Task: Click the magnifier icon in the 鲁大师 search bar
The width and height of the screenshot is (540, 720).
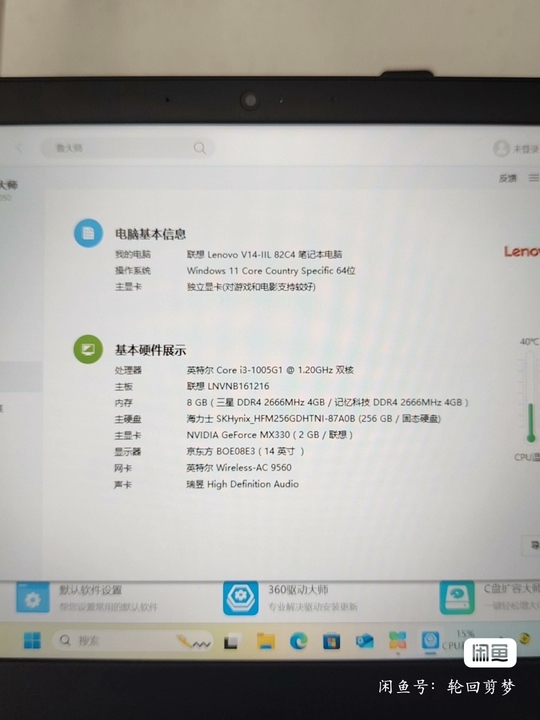Action: pyautogui.click(x=199, y=148)
